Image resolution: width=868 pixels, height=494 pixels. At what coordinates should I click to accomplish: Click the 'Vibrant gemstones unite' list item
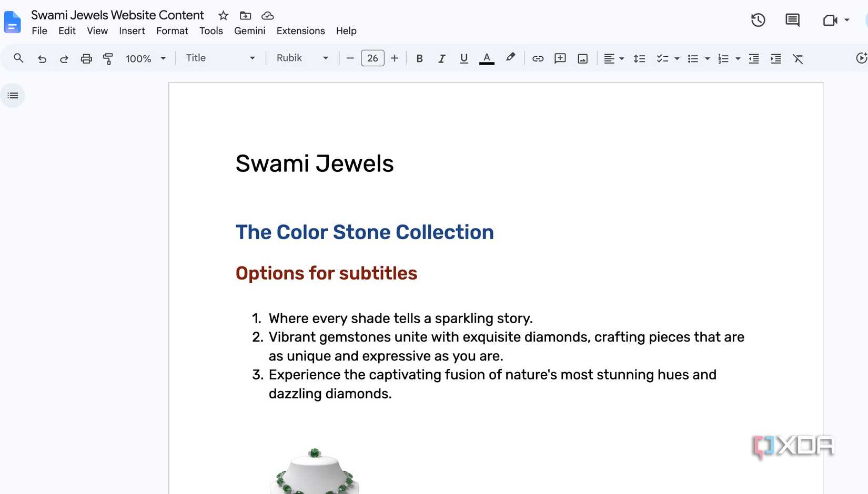pos(507,346)
